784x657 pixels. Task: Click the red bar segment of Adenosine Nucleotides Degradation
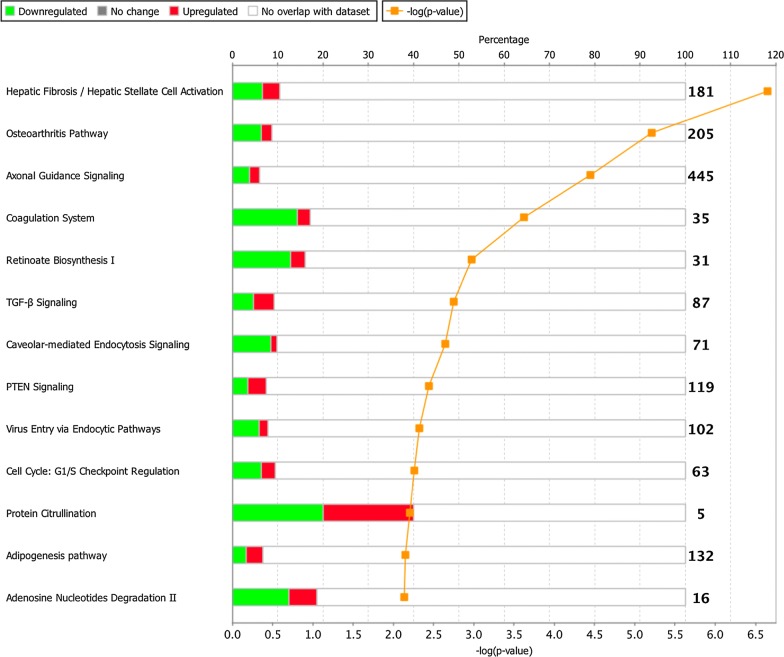pyautogui.click(x=303, y=598)
